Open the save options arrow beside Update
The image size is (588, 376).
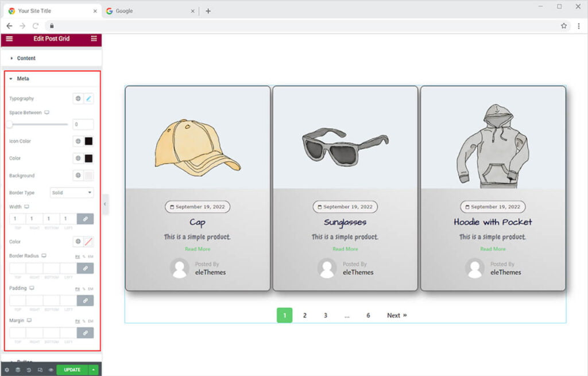pyautogui.click(x=94, y=370)
